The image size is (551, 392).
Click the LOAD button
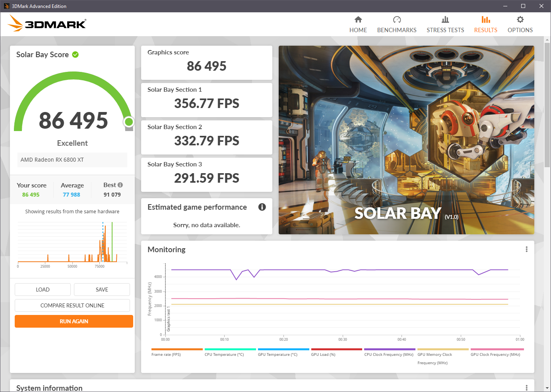click(43, 290)
